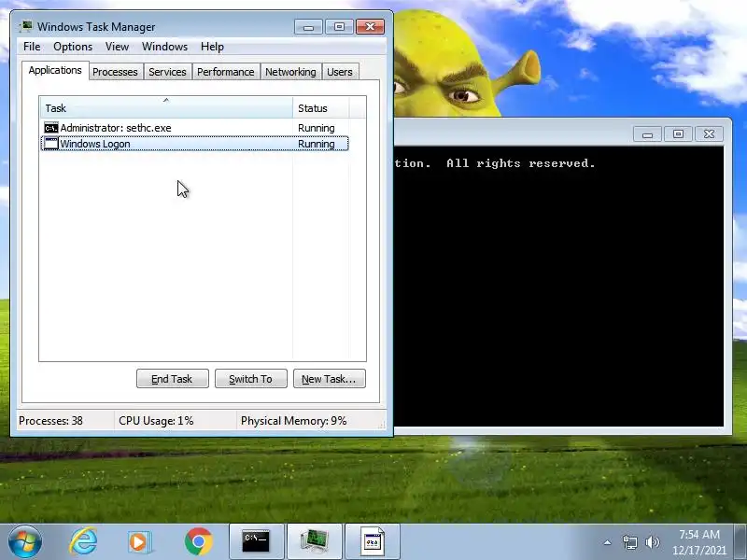Click the End Task button
The image size is (747, 560).
173,379
